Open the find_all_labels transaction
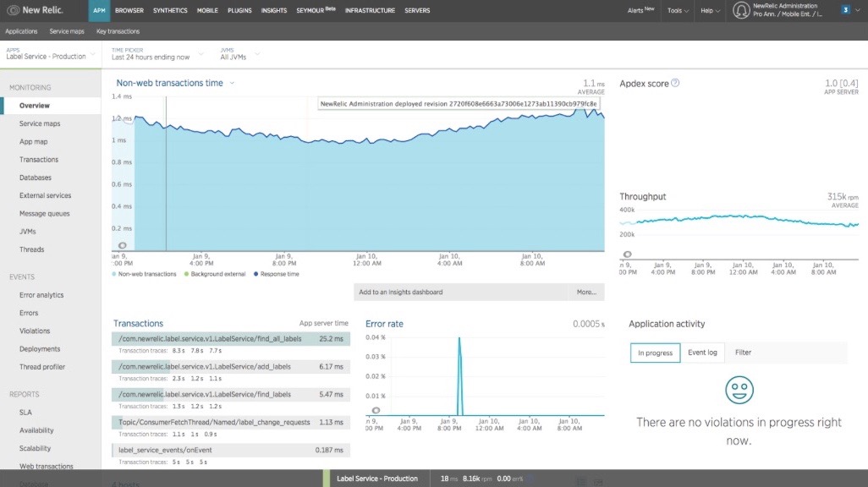Image resolution: width=868 pixels, height=487 pixels. [x=231, y=339]
